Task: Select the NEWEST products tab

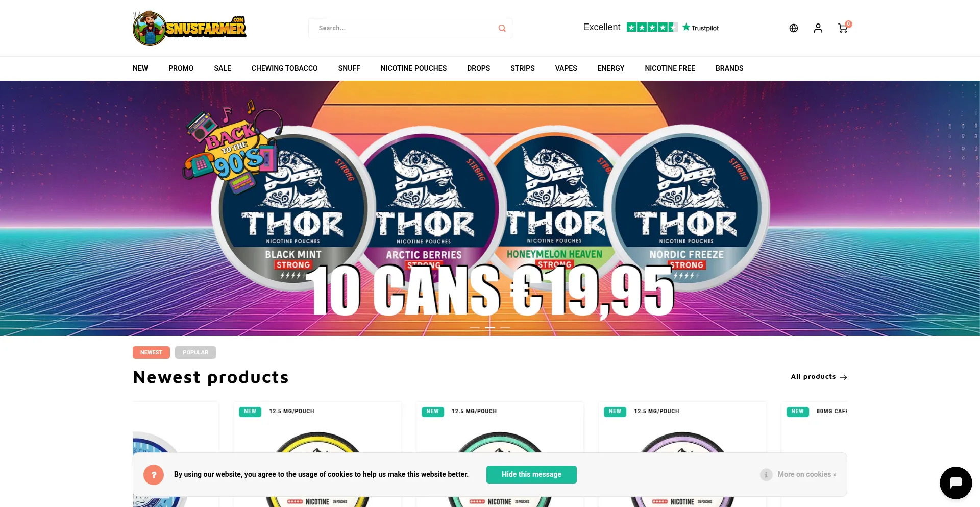Action: [151, 352]
